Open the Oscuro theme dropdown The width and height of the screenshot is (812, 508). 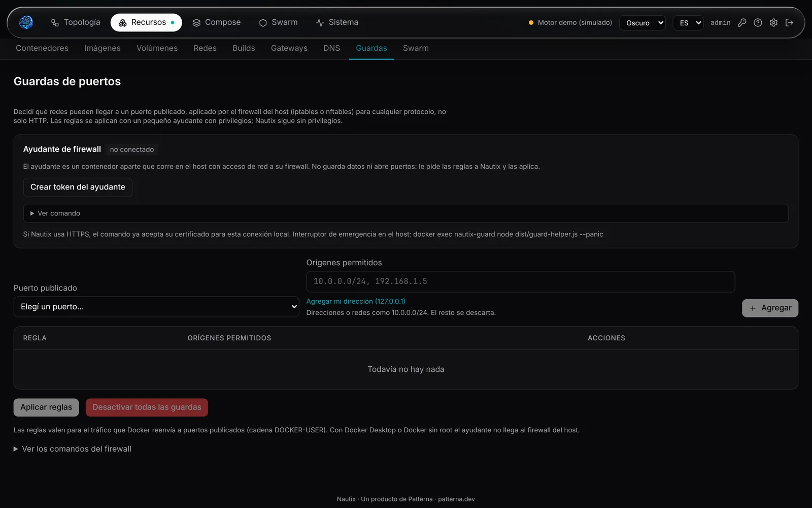(642, 23)
